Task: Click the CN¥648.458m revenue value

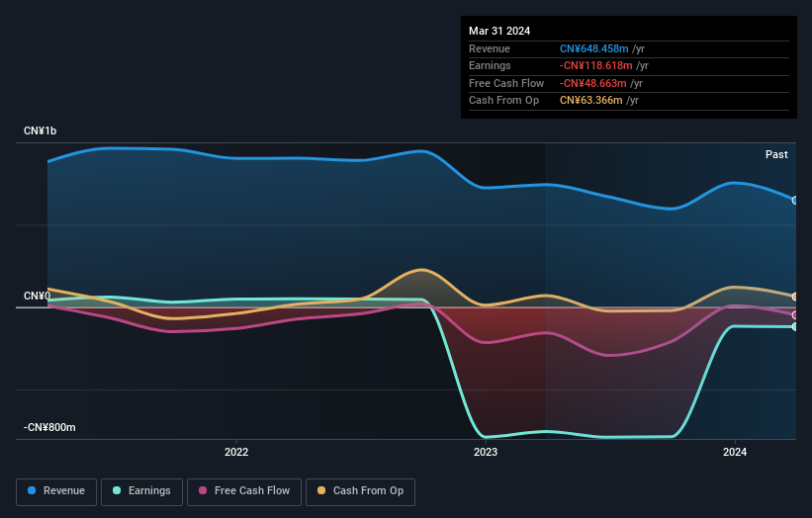Action: tap(594, 48)
